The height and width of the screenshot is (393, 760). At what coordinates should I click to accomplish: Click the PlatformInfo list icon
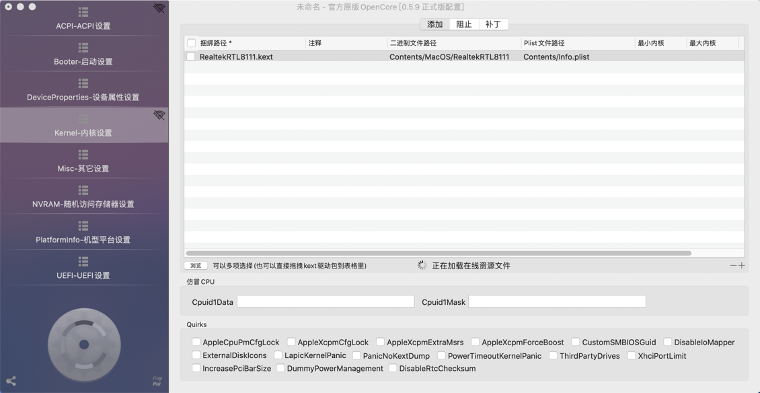[x=83, y=226]
